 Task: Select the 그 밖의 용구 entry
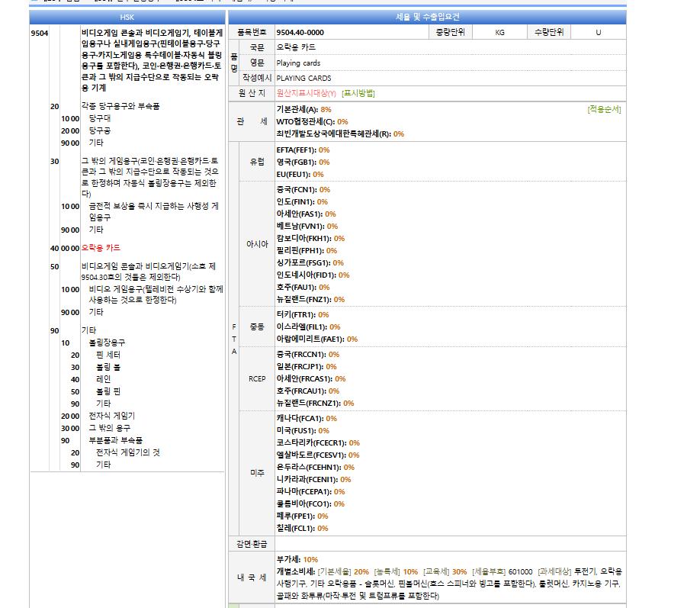109,428
